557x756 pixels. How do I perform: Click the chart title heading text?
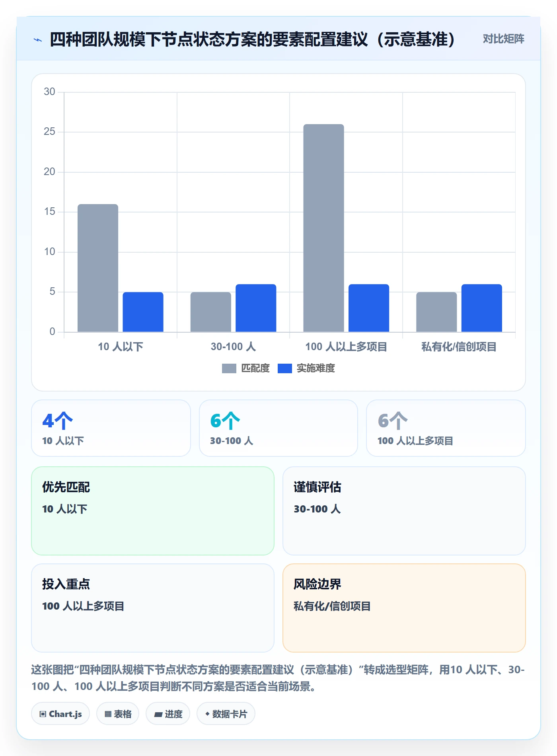[x=252, y=39]
